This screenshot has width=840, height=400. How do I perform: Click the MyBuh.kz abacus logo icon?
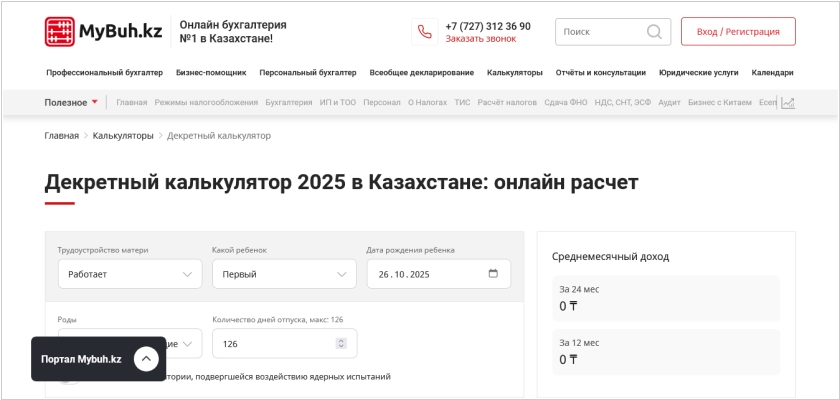(60, 32)
